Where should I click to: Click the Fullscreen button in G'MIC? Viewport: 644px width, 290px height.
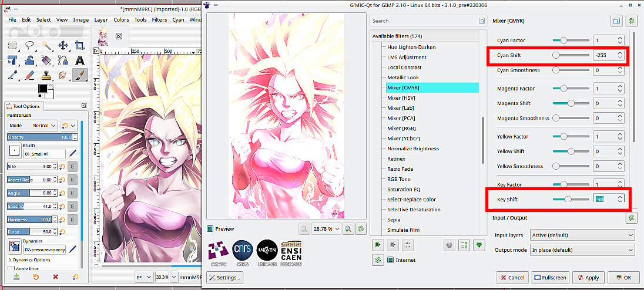(550, 278)
